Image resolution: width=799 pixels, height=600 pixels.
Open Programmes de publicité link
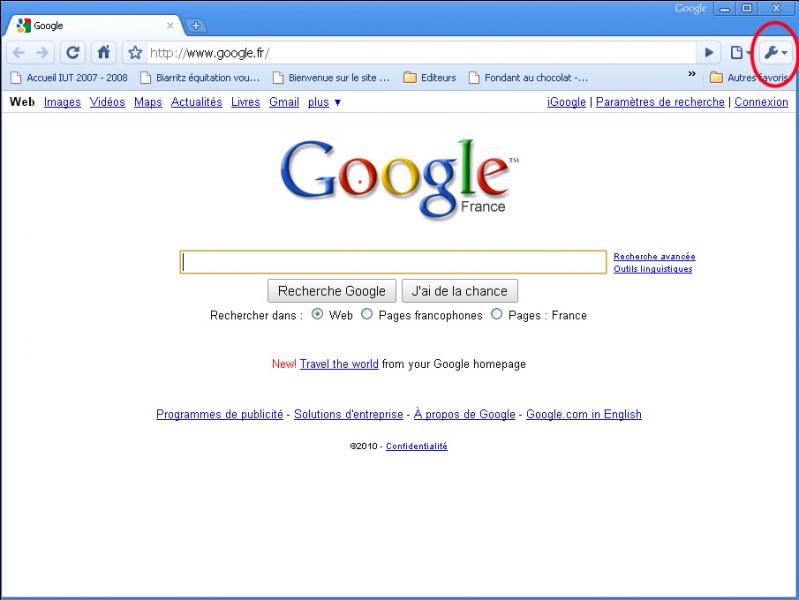click(x=220, y=414)
